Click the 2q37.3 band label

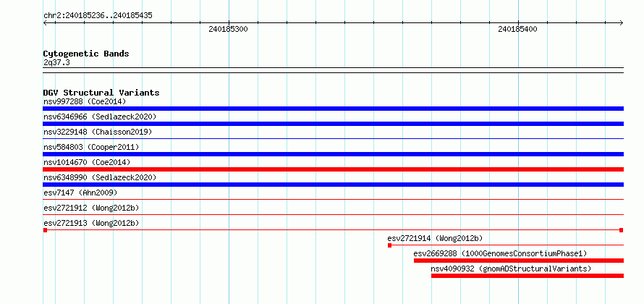tap(56, 63)
